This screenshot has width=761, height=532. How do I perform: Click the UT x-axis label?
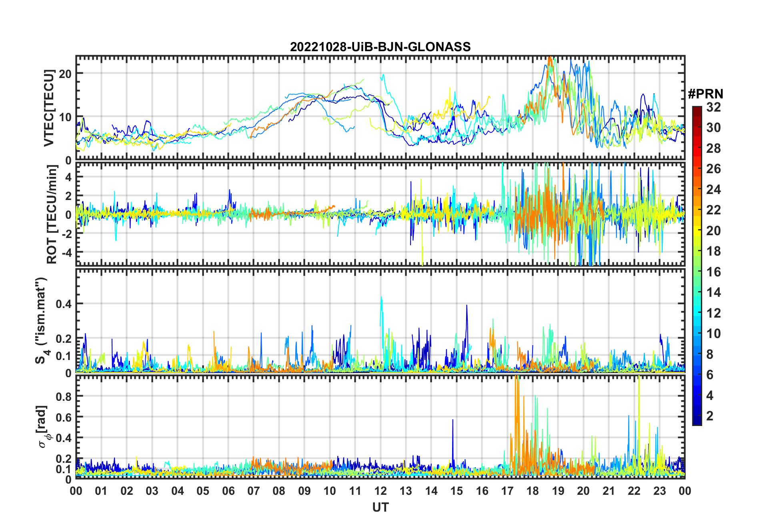tap(380, 507)
